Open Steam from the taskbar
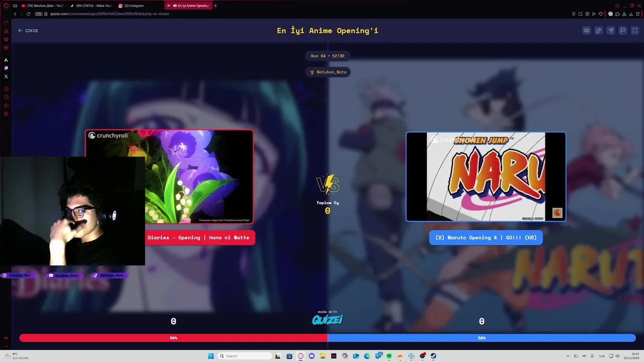 click(433, 356)
